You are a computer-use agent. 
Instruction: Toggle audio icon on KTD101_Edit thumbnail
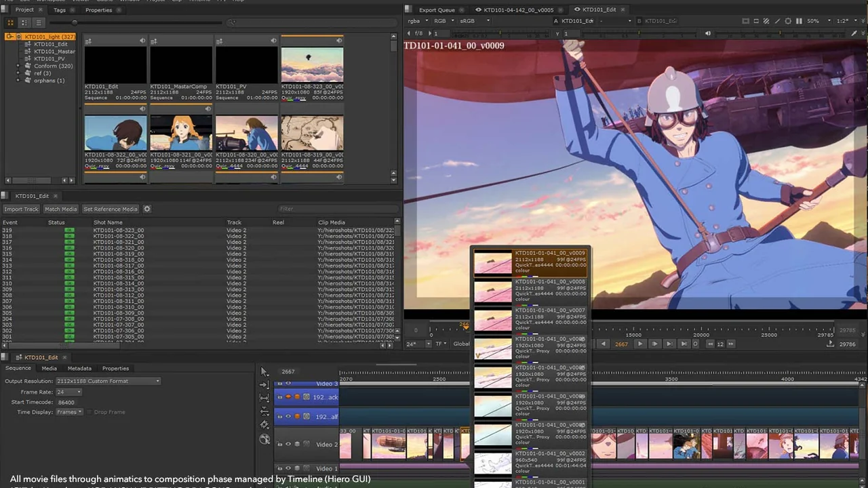point(142,41)
